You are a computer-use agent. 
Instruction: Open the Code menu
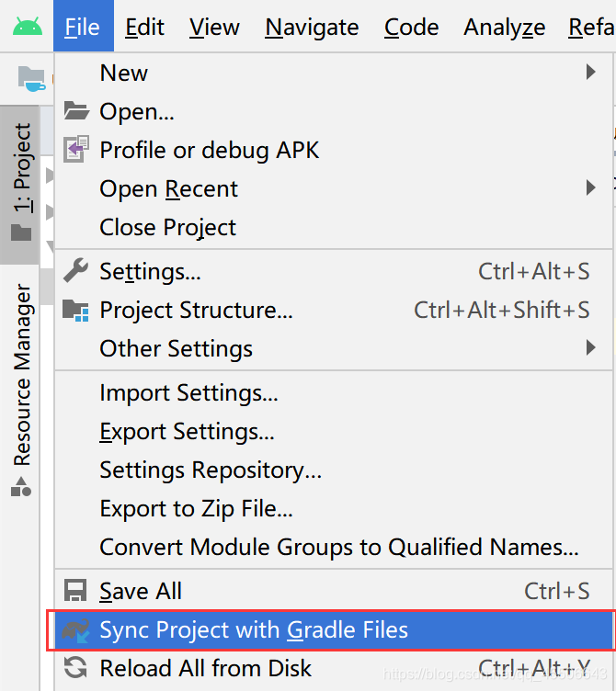[411, 27]
